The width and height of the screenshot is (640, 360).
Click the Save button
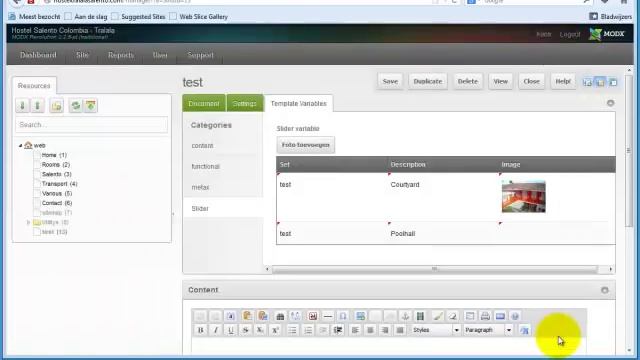pos(390,81)
